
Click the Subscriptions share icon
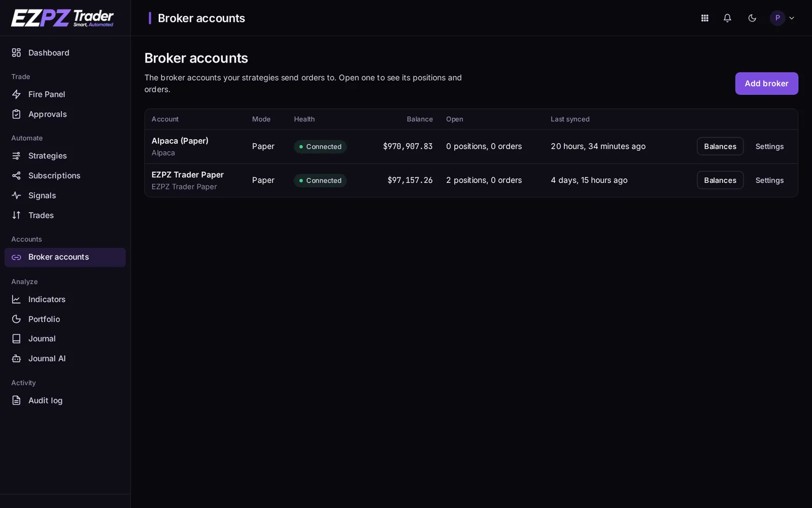(x=16, y=176)
